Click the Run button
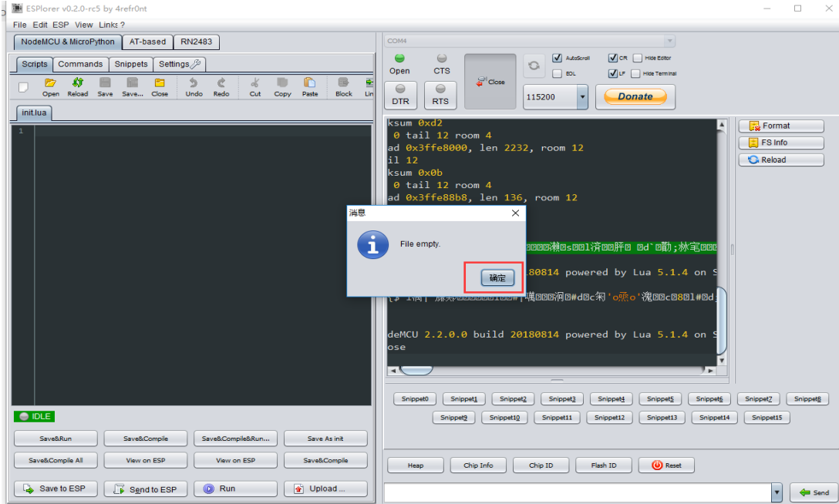The height and width of the screenshot is (504, 839). (x=235, y=489)
